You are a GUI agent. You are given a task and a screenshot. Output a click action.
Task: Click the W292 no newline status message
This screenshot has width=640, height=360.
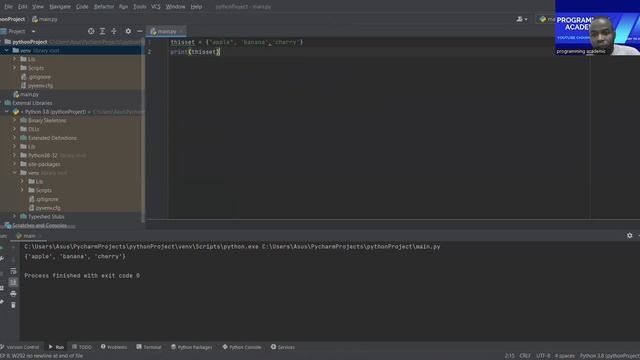(x=42, y=356)
